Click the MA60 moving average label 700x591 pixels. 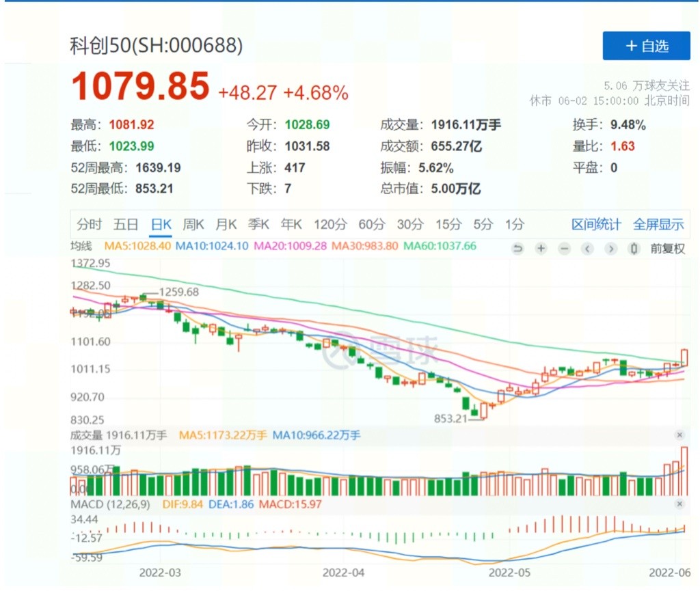click(x=440, y=246)
